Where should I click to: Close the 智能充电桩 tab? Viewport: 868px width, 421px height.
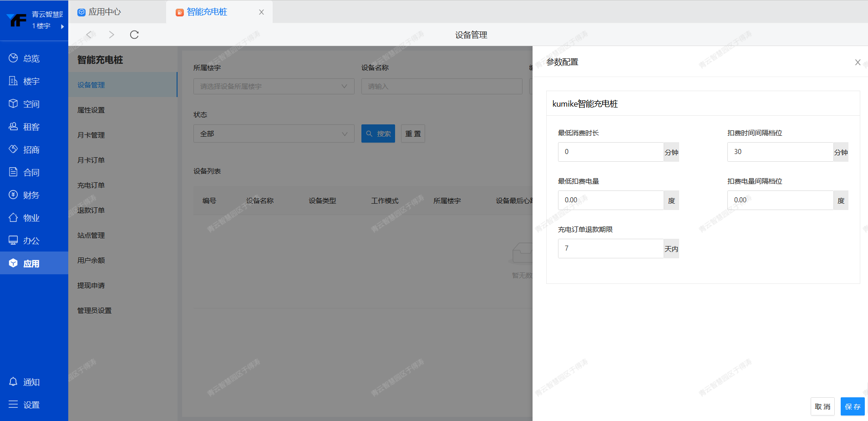(x=261, y=12)
